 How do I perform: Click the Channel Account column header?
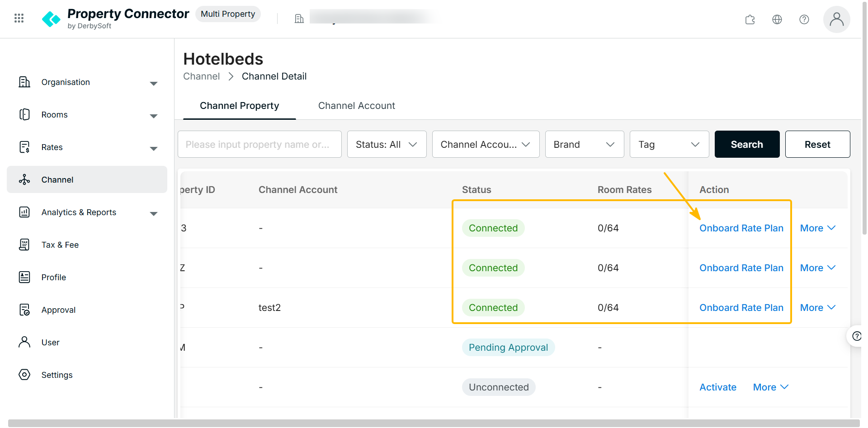pyautogui.click(x=298, y=190)
